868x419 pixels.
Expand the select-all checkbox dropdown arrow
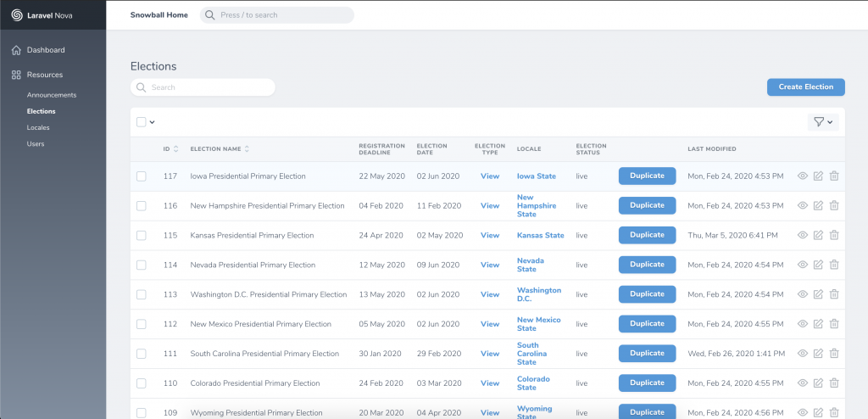point(153,122)
